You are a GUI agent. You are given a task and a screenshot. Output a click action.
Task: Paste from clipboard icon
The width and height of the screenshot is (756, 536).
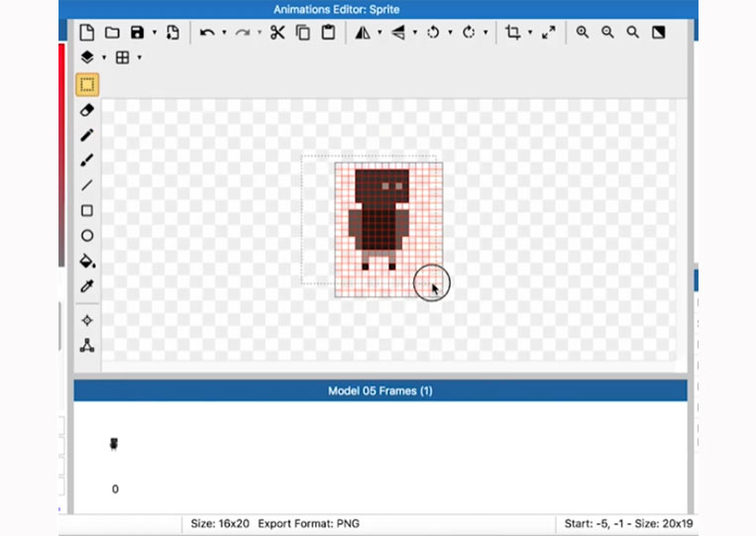click(328, 33)
